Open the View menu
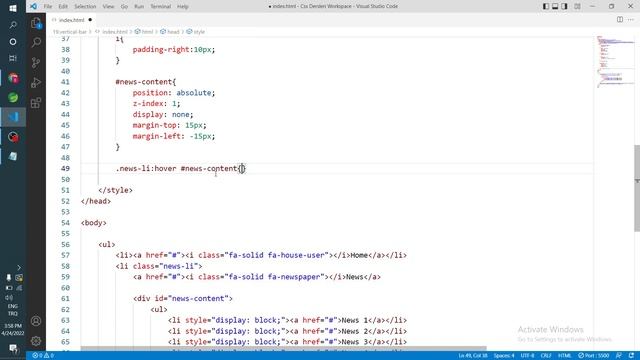This screenshot has width=640, height=360. pos(108,6)
